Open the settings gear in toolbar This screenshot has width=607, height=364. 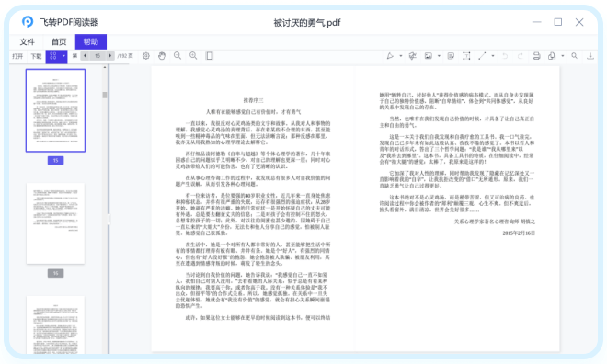pos(146,56)
